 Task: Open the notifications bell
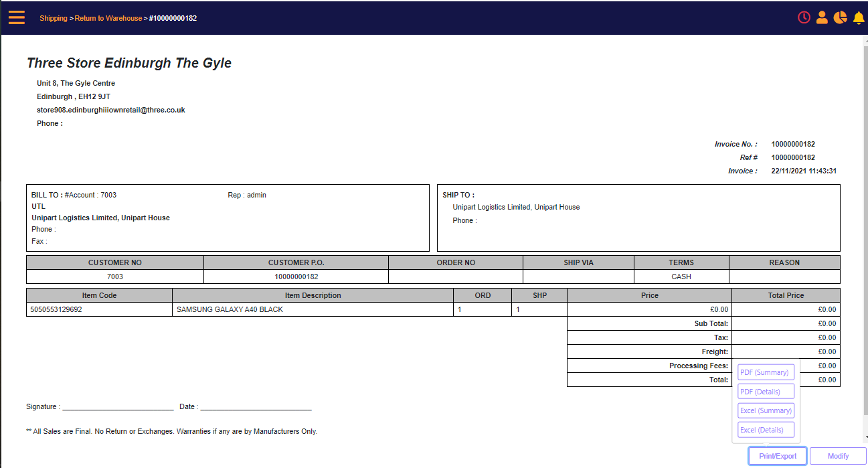click(x=859, y=18)
